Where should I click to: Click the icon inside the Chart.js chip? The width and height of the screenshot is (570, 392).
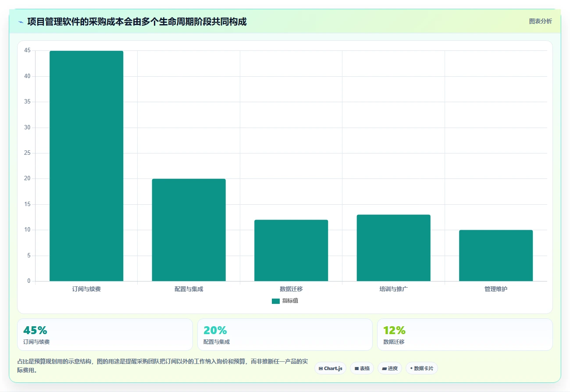[321, 368]
